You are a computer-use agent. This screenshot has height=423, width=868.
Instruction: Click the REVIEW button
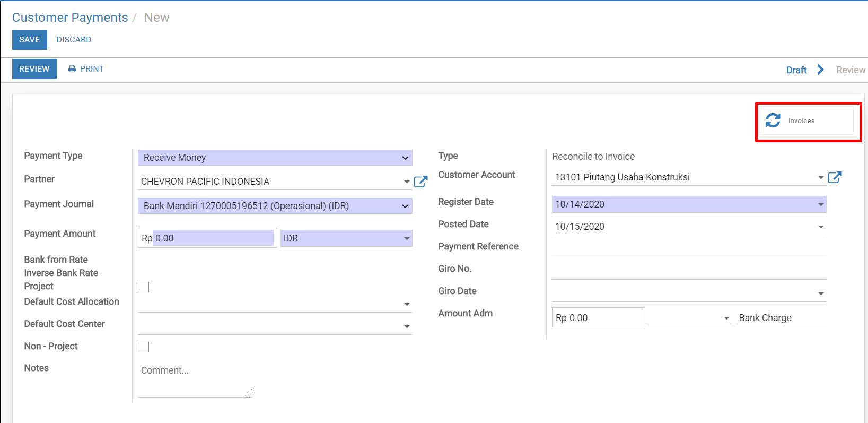34,69
